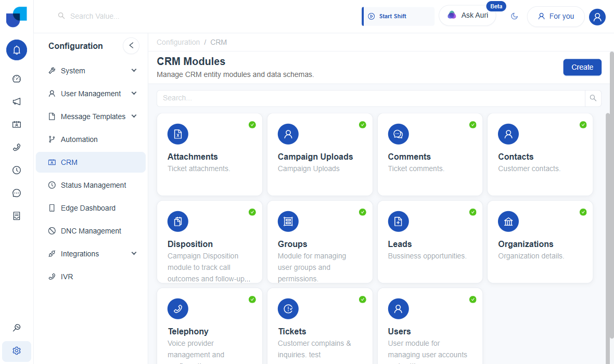Screen dimensions: 614x364
Task: Expand the Message Templates chevron
Action: pos(134,116)
